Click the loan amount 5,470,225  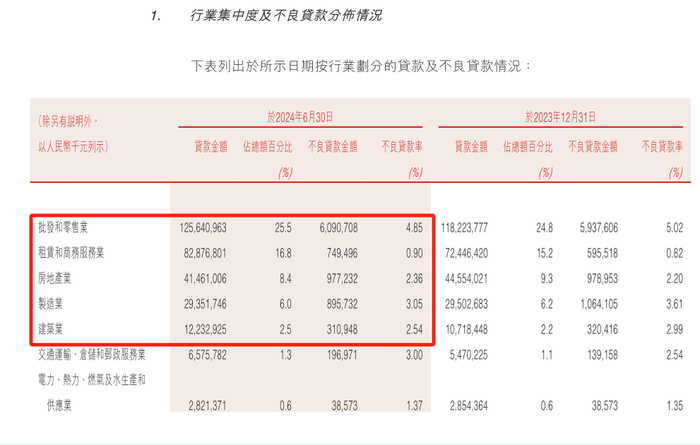[x=469, y=355]
